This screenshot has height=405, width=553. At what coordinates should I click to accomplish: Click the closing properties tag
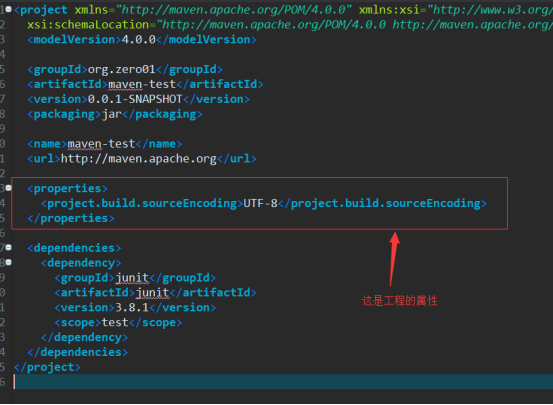[71, 218]
